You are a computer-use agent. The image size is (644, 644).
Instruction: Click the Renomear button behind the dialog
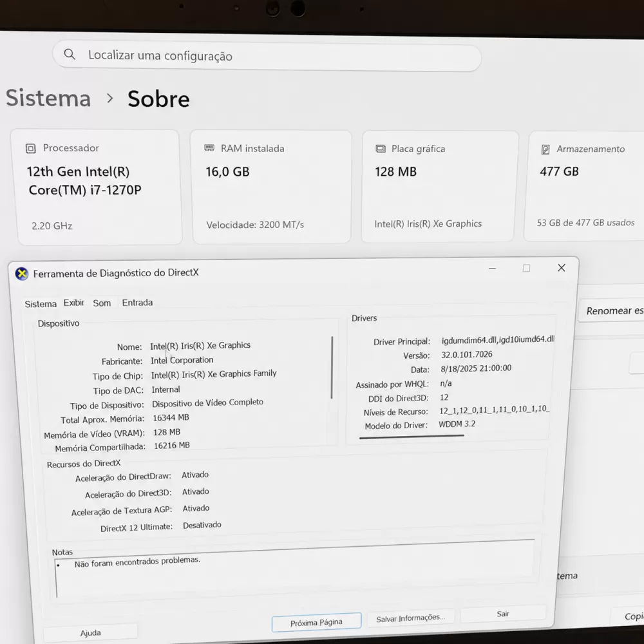click(x=612, y=311)
